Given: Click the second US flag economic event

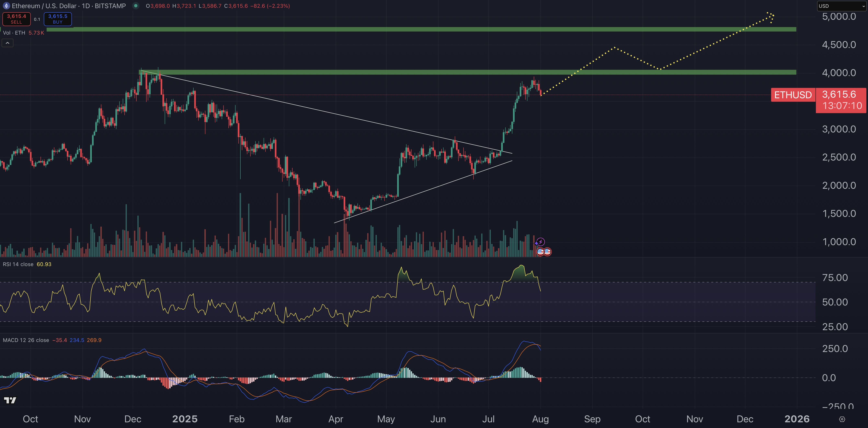Looking at the screenshot, I should pyautogui.click(x=548, y=252).
